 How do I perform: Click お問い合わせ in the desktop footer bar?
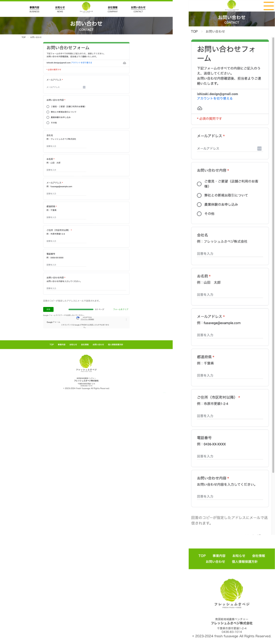tap(98, 345)
